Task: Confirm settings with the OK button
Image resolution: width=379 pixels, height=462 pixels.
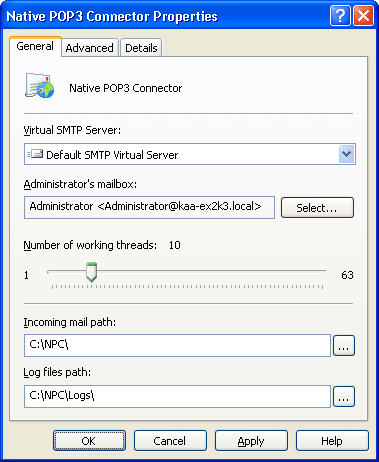Action: click(x=89, y=441)
